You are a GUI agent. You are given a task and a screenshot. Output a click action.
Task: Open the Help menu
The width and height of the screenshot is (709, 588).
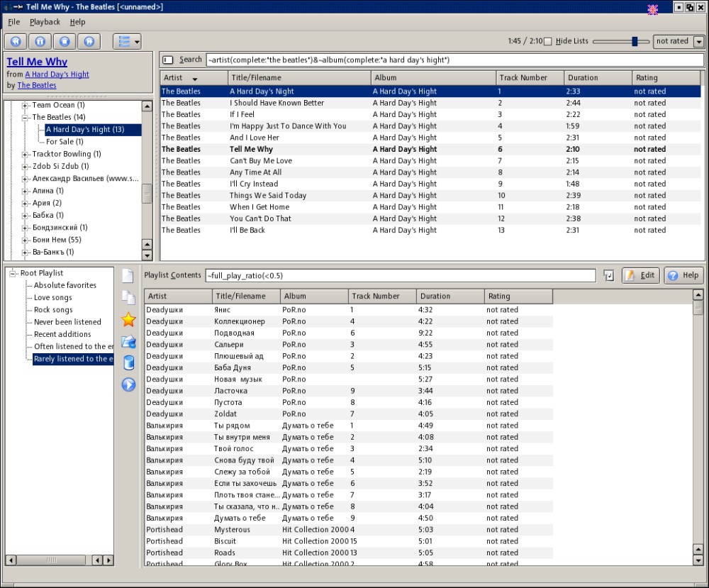coord(77,22)
